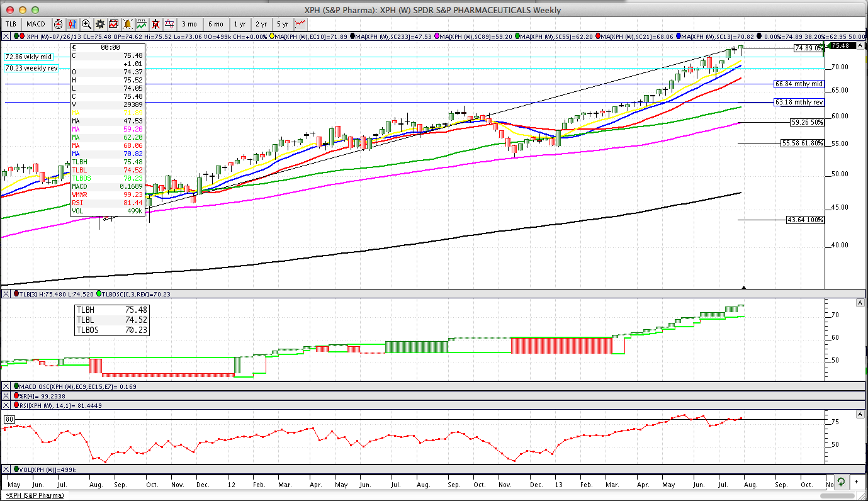Image resolution: width=868 pixels, height=501 pixels.
Task: Click the red chart image icon
Action: coord(114,24)
